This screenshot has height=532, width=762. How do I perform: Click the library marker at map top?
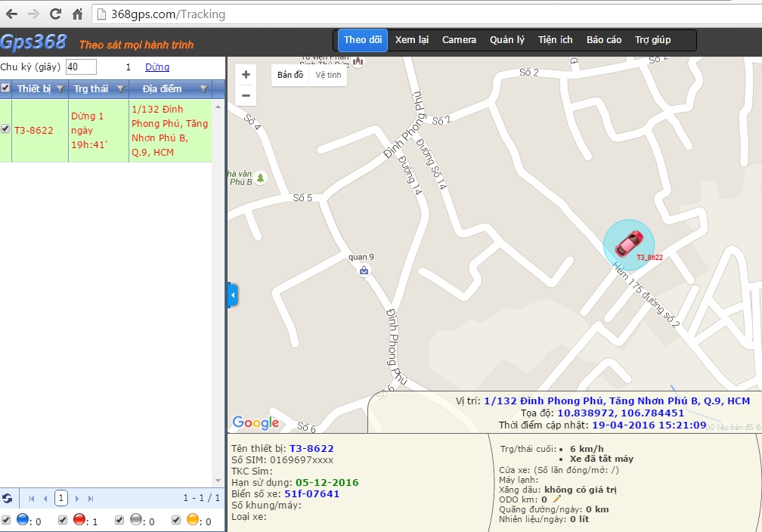[358, 61]
